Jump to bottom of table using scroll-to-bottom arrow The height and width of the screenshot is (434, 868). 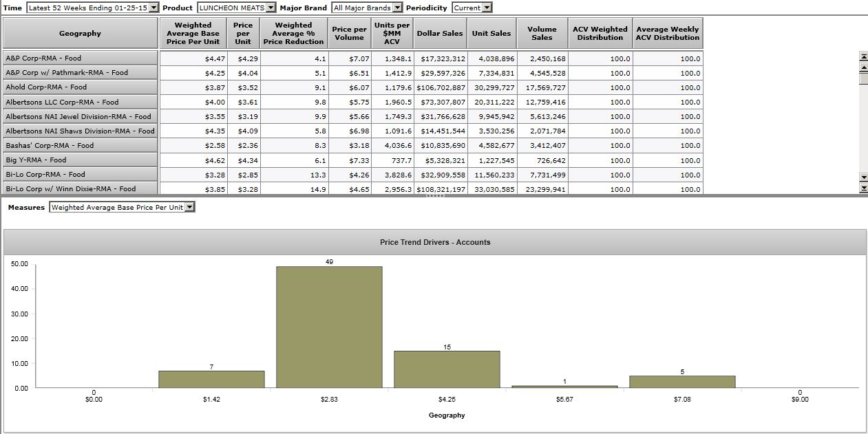click(x=863, y=188)
